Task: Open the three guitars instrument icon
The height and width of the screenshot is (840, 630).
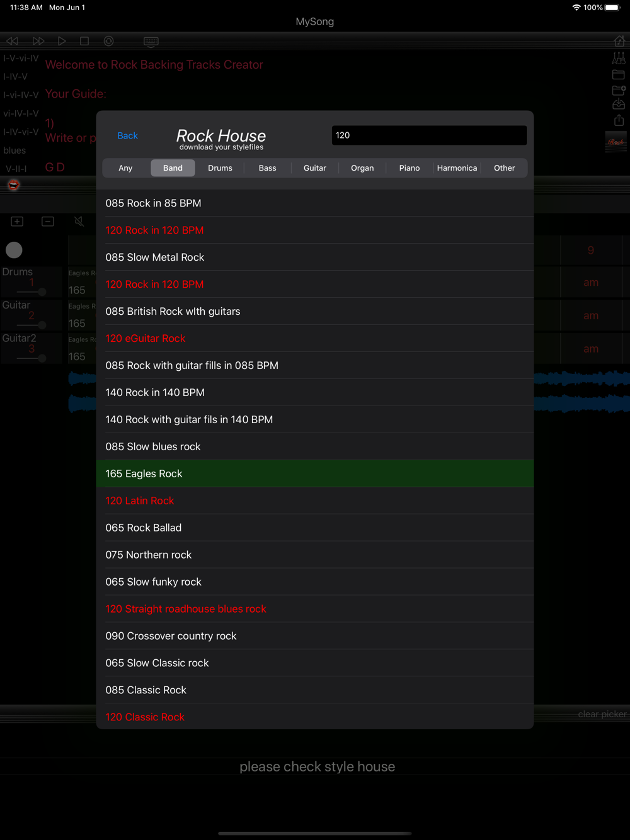Action: coord(619,58)
